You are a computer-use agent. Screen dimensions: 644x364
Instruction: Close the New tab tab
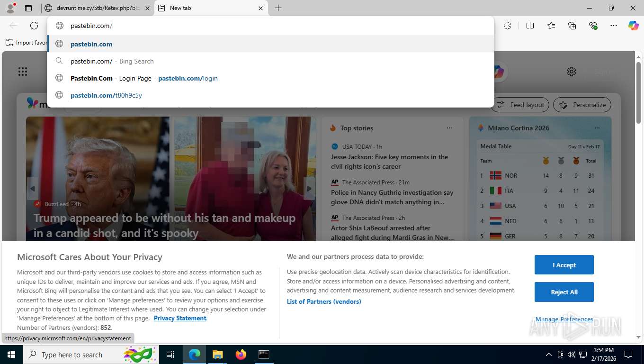click(x=261, y=8)
